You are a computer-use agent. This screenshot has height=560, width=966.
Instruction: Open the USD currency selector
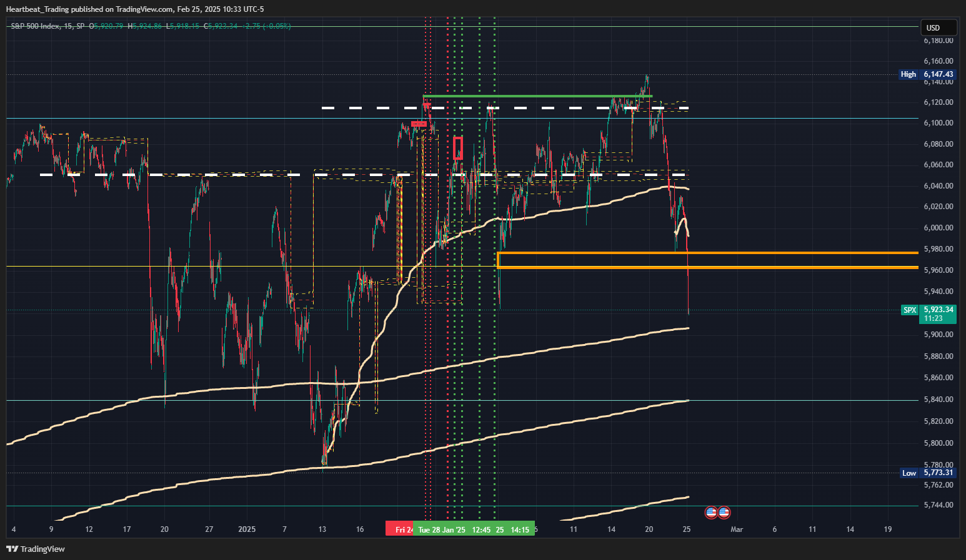coord(939,27)
